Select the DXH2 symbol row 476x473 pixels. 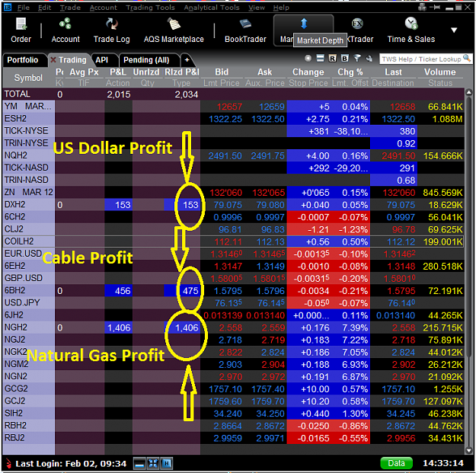pyautogui.click(x=233, y=205)
